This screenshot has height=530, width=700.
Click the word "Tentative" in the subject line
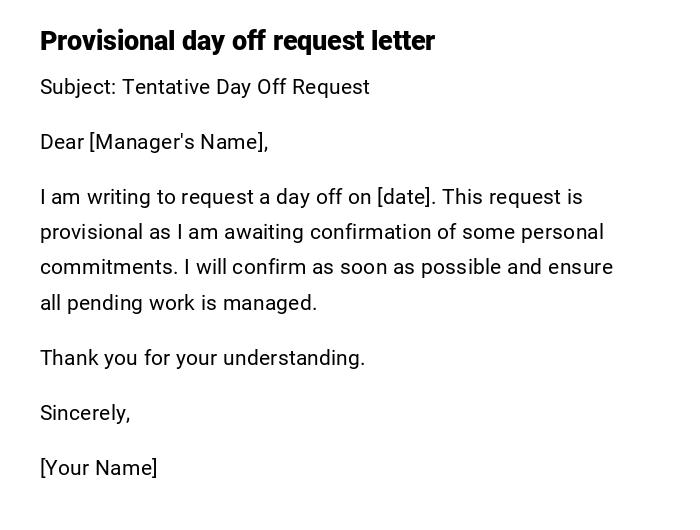[x=166, y=87]
